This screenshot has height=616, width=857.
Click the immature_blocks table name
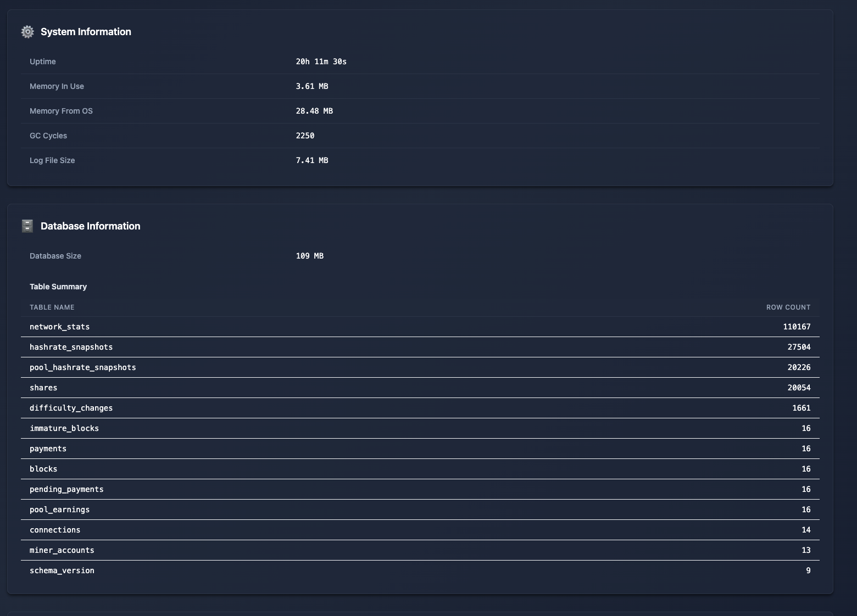tap(64, 428)
